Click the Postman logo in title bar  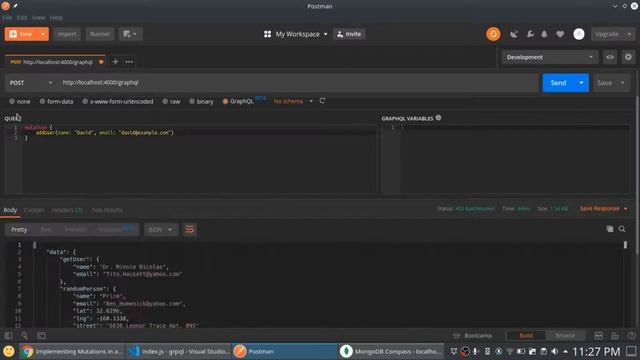[x=6, y=6]
